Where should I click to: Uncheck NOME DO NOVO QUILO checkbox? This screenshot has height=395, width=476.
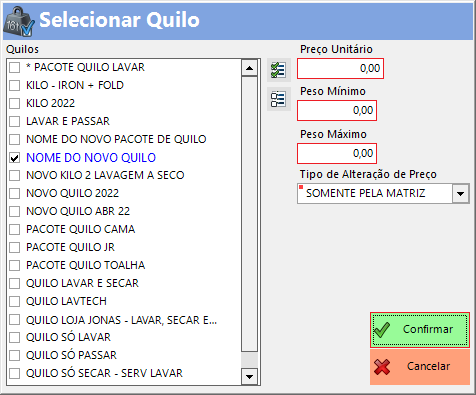tap(15, 158)
